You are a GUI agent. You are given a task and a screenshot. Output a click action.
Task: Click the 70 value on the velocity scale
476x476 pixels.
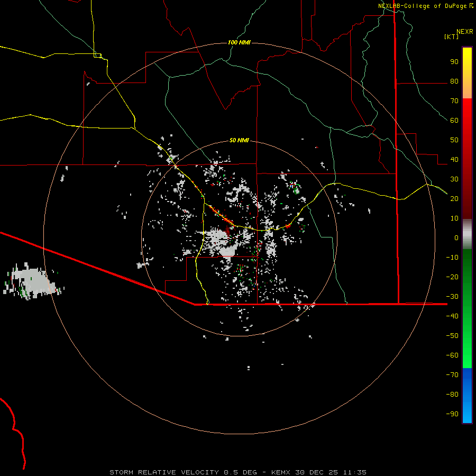point(454,101)
